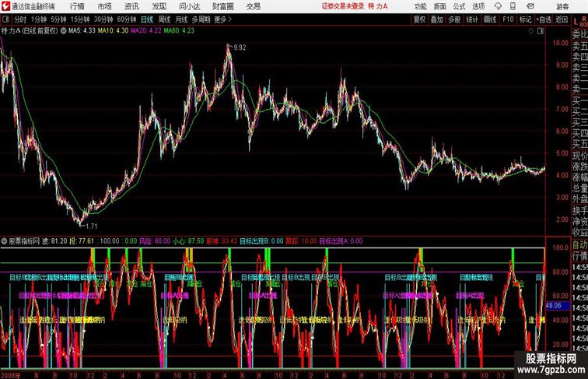The image size is (588, 379).
Task: Click the 9.92 high price marker
Action: [x=240, y=47]
